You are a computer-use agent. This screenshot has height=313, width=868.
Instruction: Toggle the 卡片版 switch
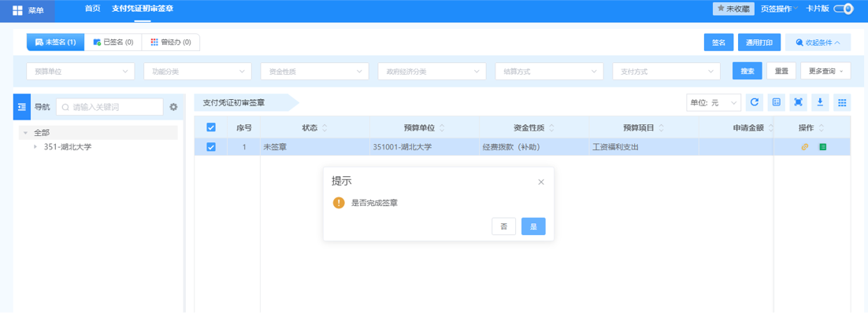844,9
